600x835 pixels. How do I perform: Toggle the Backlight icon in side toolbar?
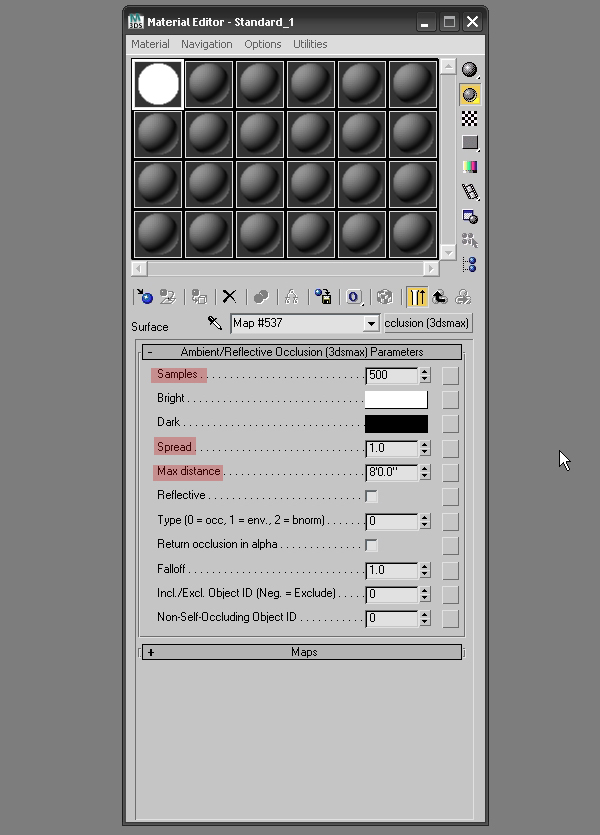point(469,94)
